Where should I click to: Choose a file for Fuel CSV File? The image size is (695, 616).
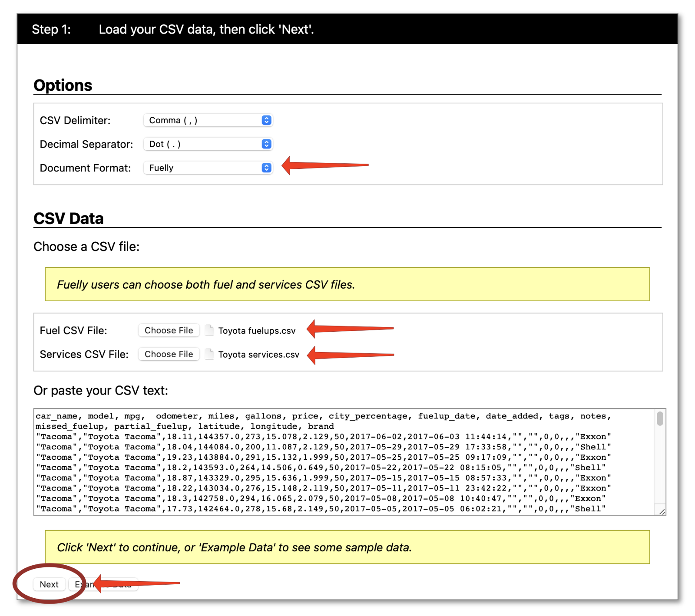point(169,330)
